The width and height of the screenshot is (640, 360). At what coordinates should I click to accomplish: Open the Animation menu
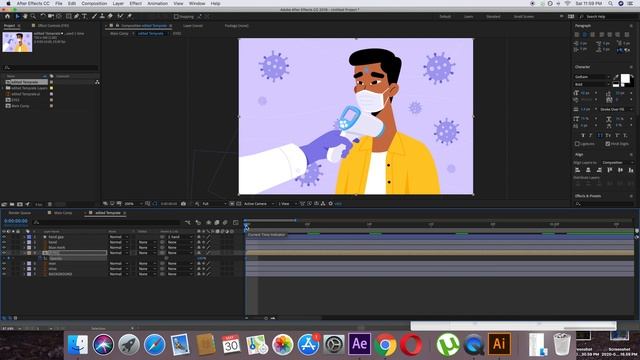(x=158, y=3)
